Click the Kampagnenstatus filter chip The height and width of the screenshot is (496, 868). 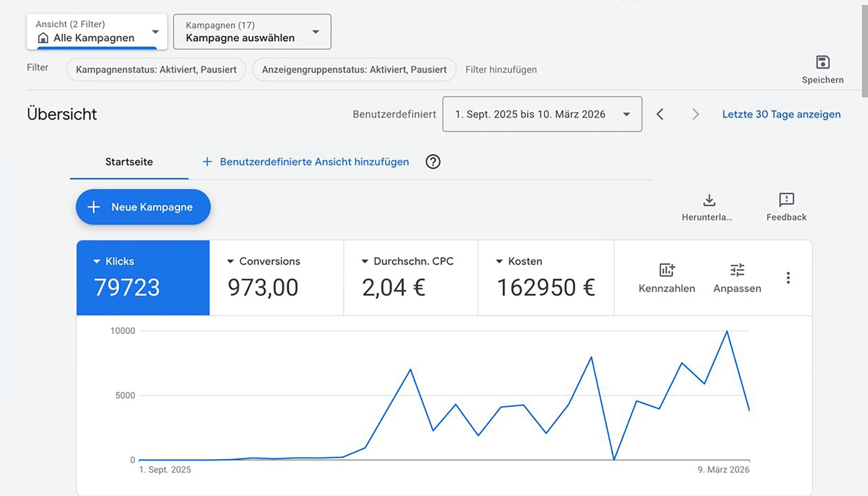click(156, 70)
